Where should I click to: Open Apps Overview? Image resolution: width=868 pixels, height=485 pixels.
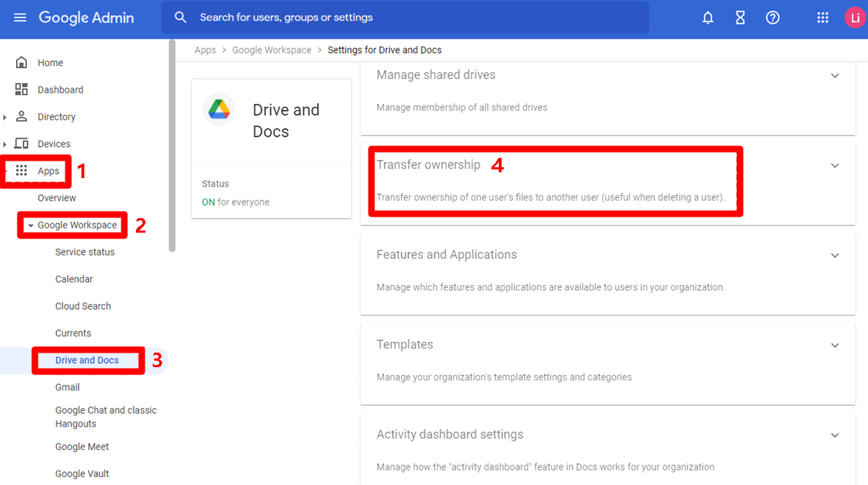[x=57, y=198]
